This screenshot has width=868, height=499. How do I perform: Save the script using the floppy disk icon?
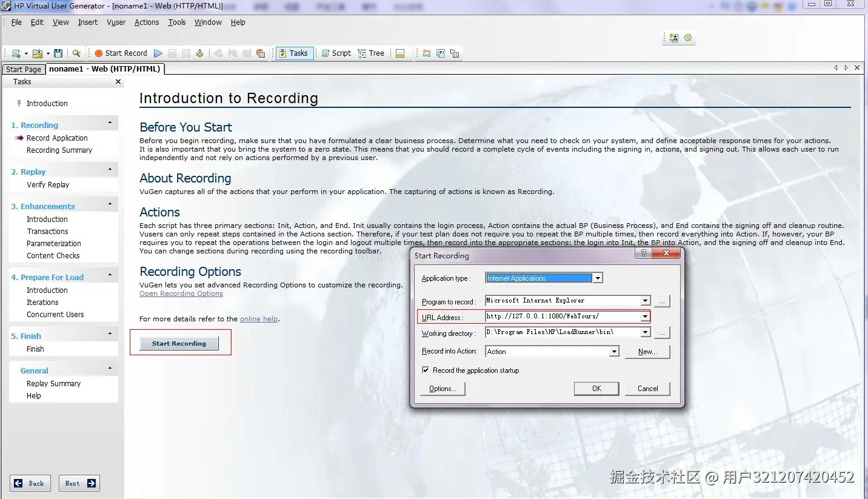[x=58, y=53]
